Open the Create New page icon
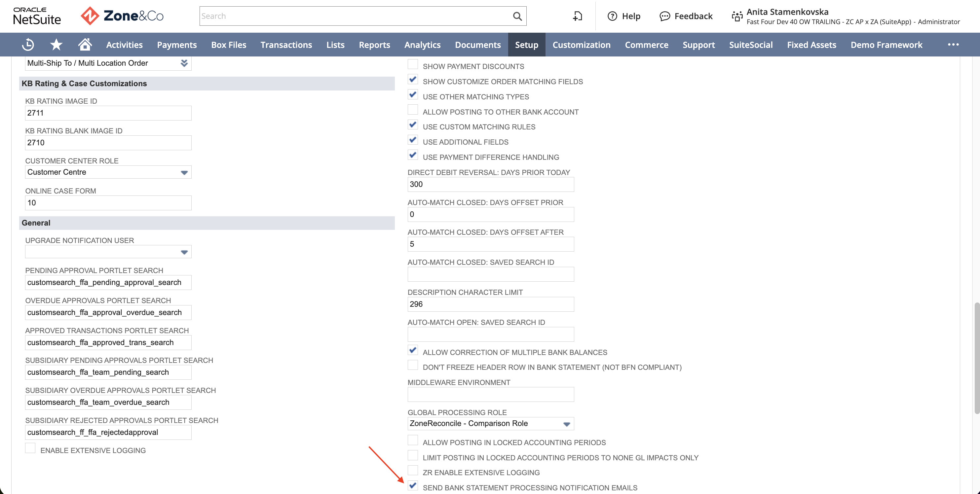 [578, 16]
